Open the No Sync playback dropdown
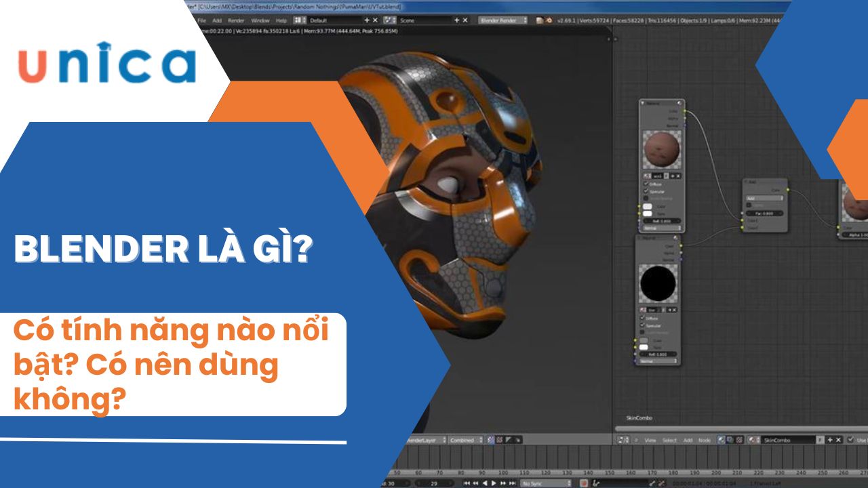The height and width of the screenshot is (488, 868). (545, 483)
